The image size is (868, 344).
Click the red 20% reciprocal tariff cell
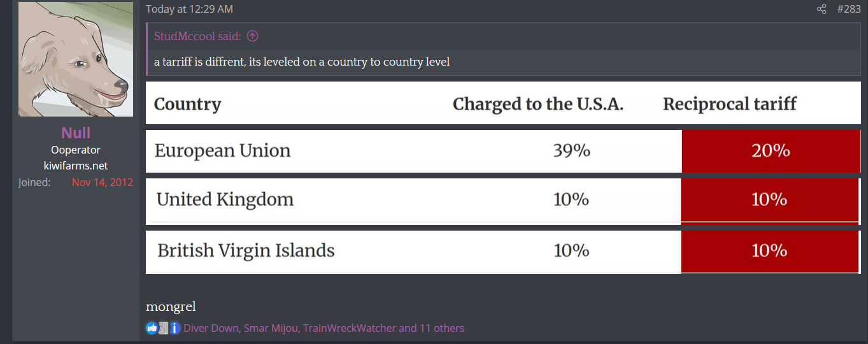click(x=771, y=151)
